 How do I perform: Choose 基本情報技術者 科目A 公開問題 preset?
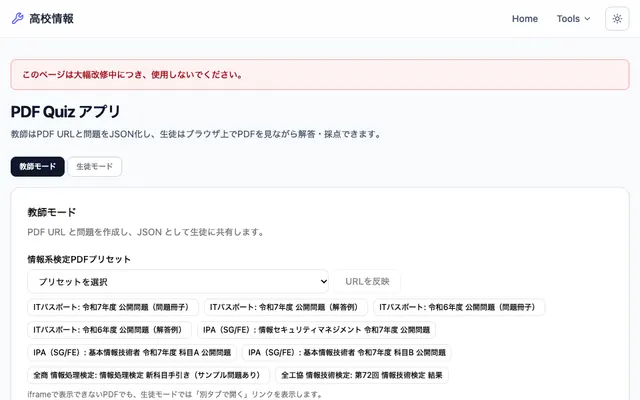pyautogui.click(x=132, y=352)
